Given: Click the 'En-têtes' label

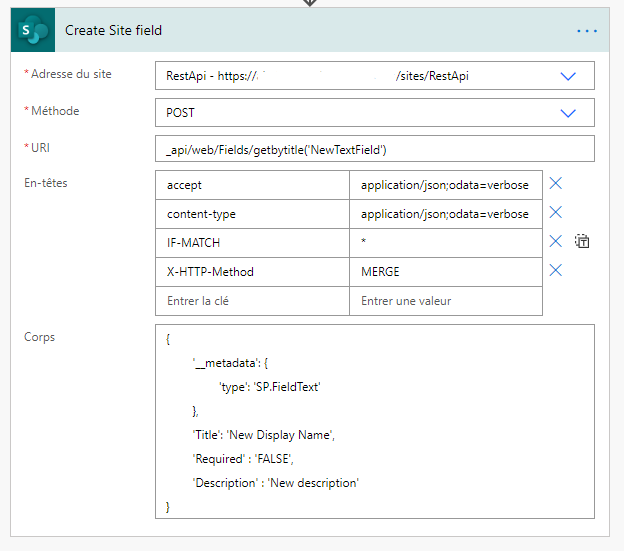Looking at the screenshot, I should pyautogui.click(x=45, y=183).
